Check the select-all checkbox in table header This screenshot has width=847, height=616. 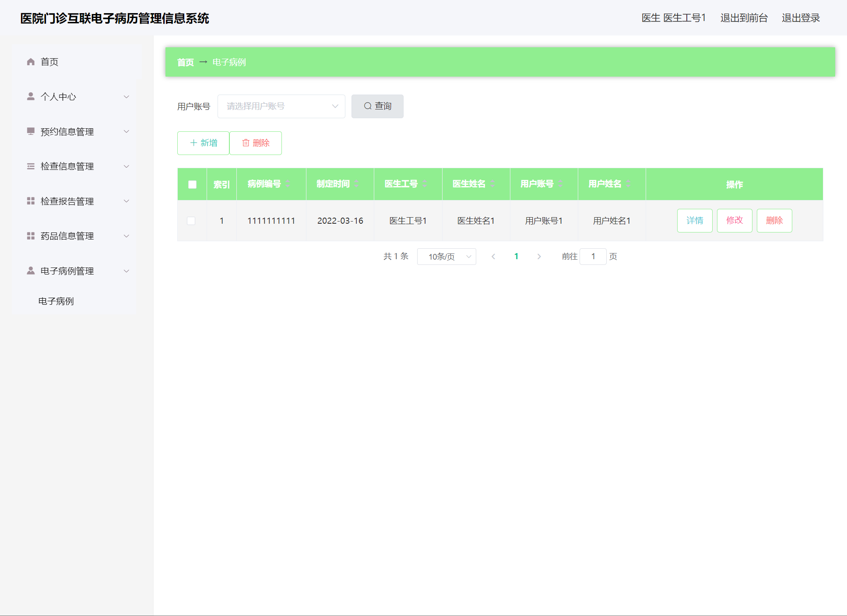click(x=192, y=184)
